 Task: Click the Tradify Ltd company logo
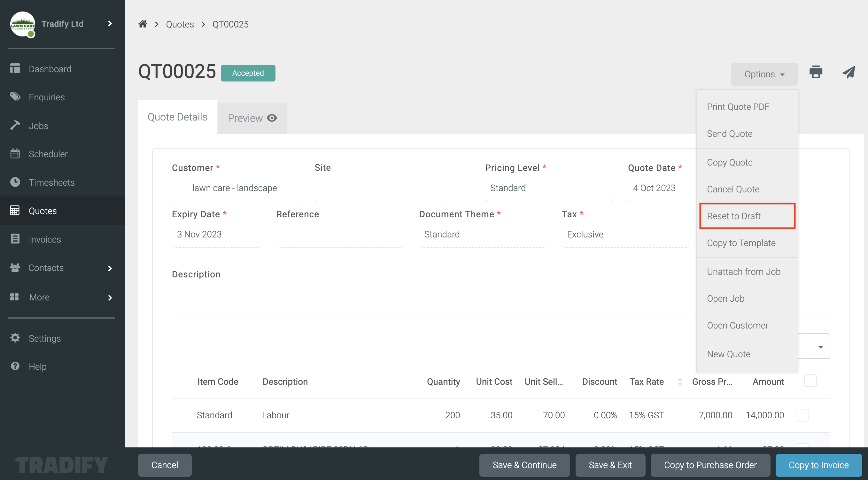coord(23,24)
